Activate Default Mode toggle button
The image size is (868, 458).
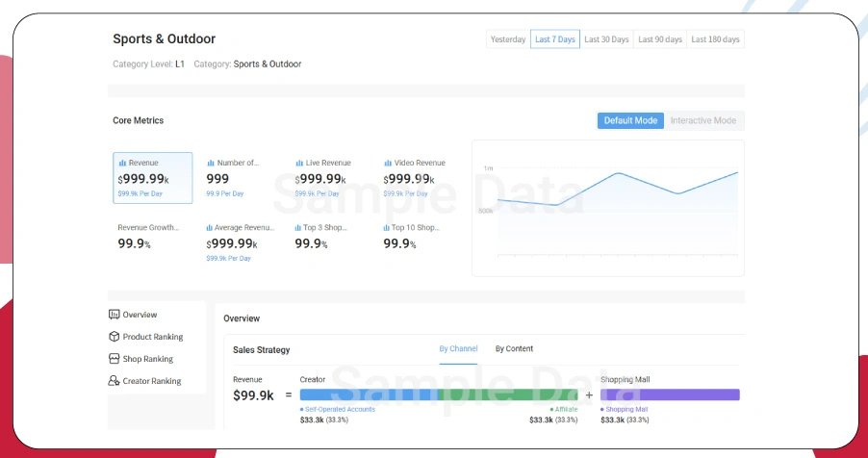(630, 120)
